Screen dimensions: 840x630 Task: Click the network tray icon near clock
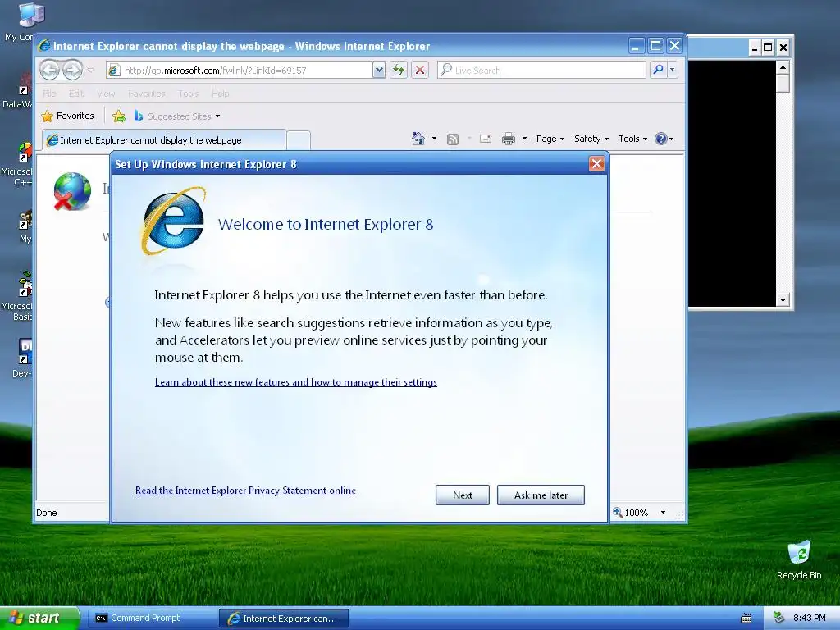tap(779, 619)
